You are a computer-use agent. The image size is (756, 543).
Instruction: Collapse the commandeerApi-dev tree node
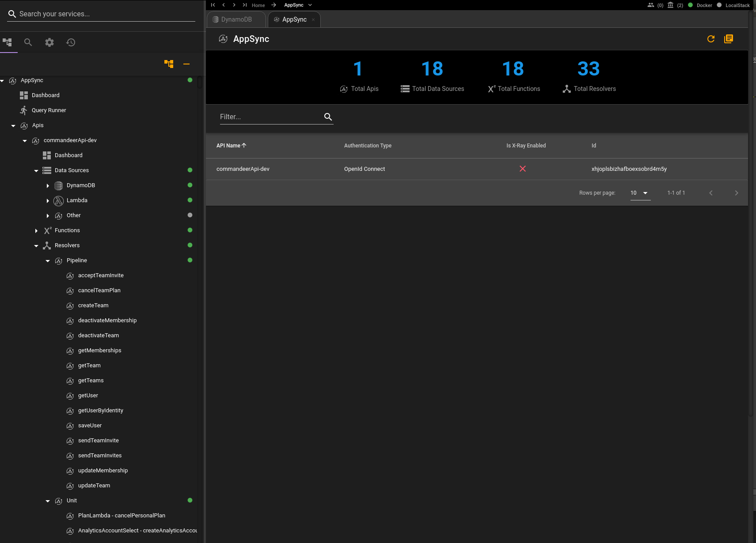click(x=25, y=141)
